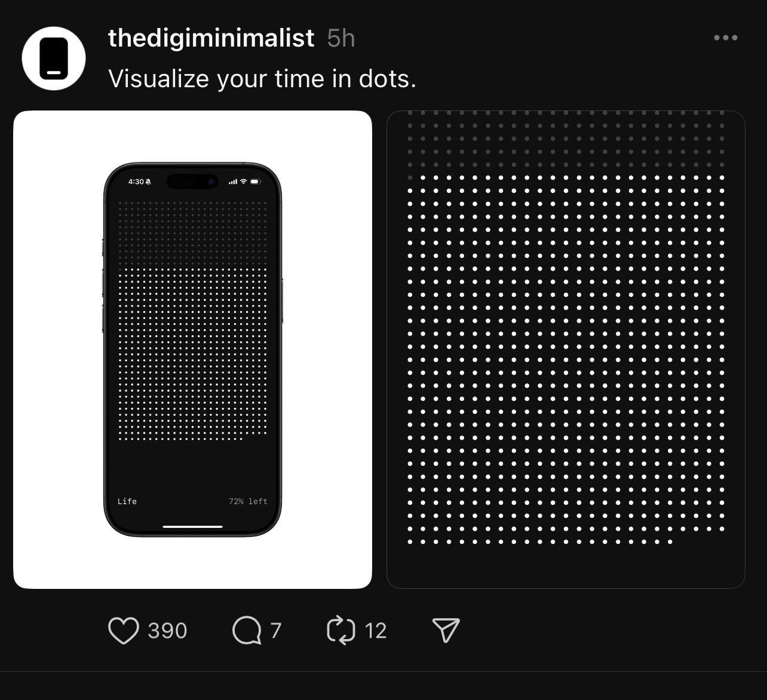
Task: Click the "Visualize your time in dots." caption
Action: point(262,79)
